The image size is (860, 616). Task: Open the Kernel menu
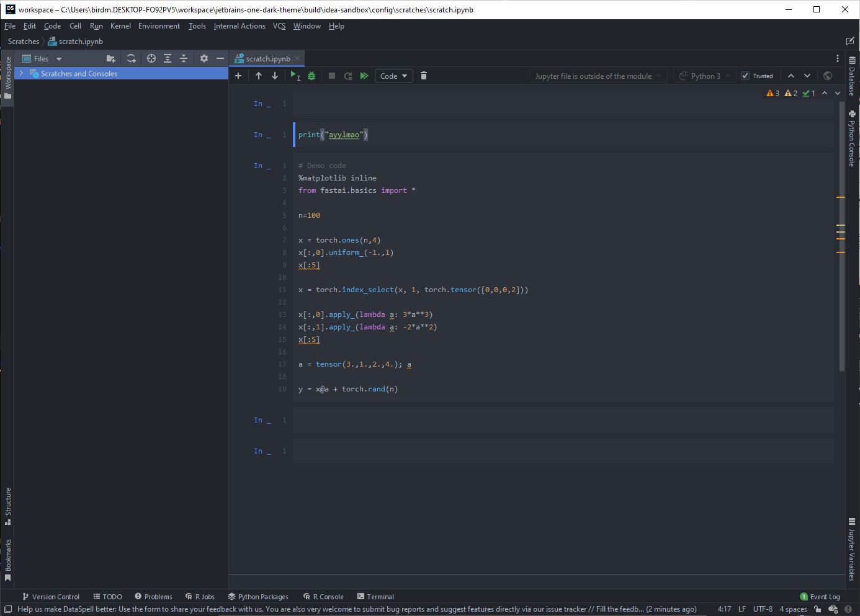tap(120, 25)
